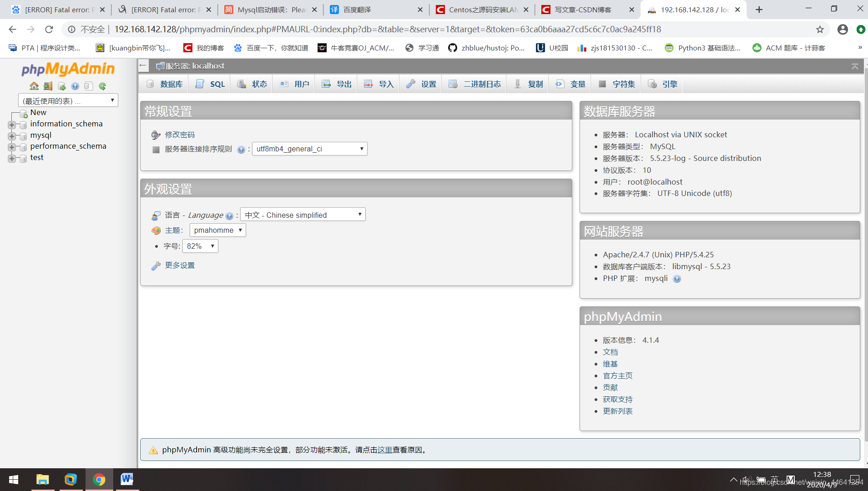Click the 获取支持 get support link
The width and height of the screenshot is (868, 491).
(x=617, y=400)
